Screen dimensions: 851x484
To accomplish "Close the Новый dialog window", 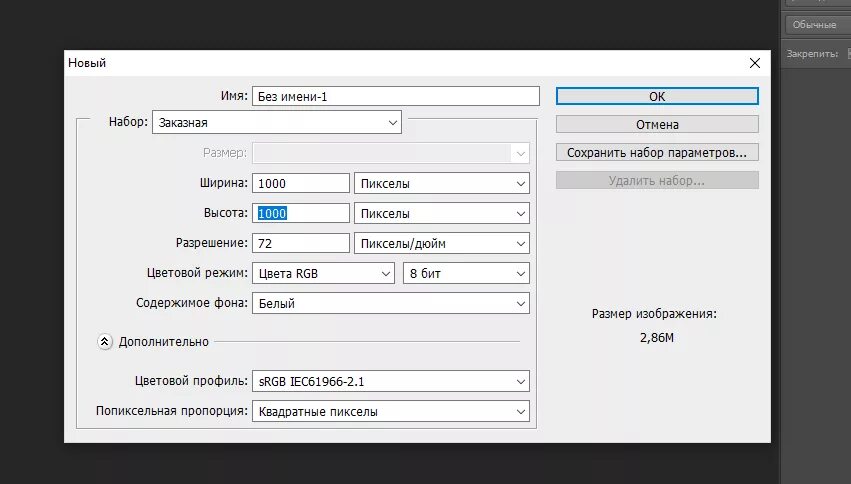I will click(x=754, y=63).
